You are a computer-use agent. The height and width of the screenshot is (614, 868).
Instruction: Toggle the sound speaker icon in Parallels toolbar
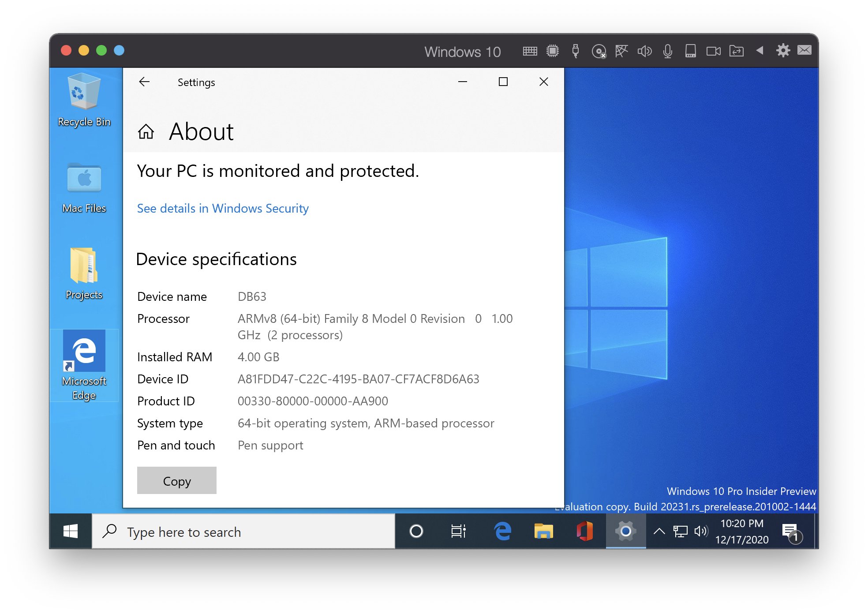[644, 51]
